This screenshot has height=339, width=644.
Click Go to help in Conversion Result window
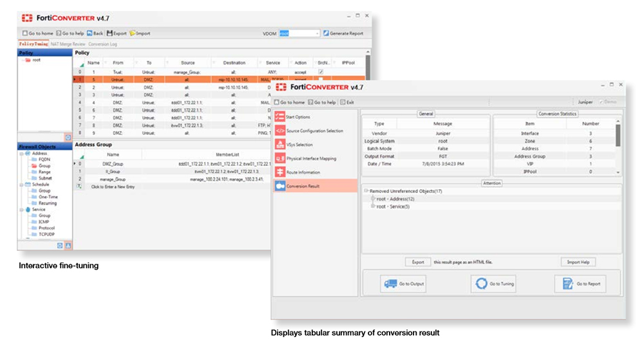click(322, 102)
